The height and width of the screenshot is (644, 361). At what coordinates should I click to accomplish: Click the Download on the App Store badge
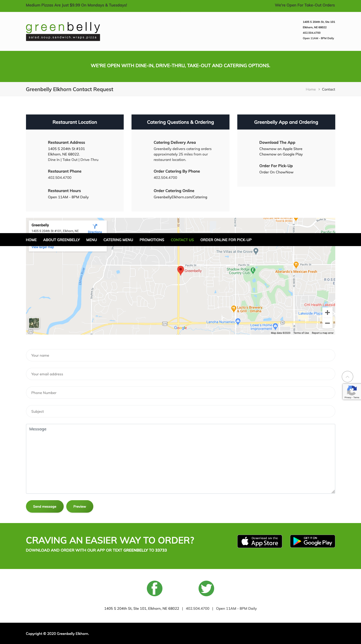click(260, 541)
